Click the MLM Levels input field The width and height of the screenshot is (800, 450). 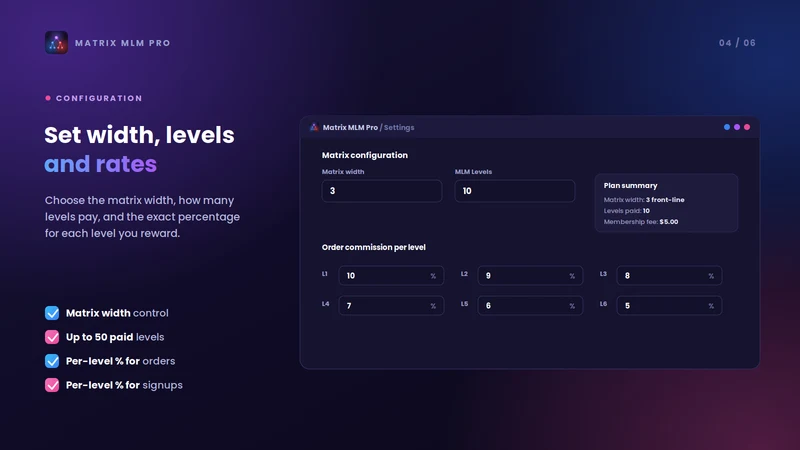515,191
